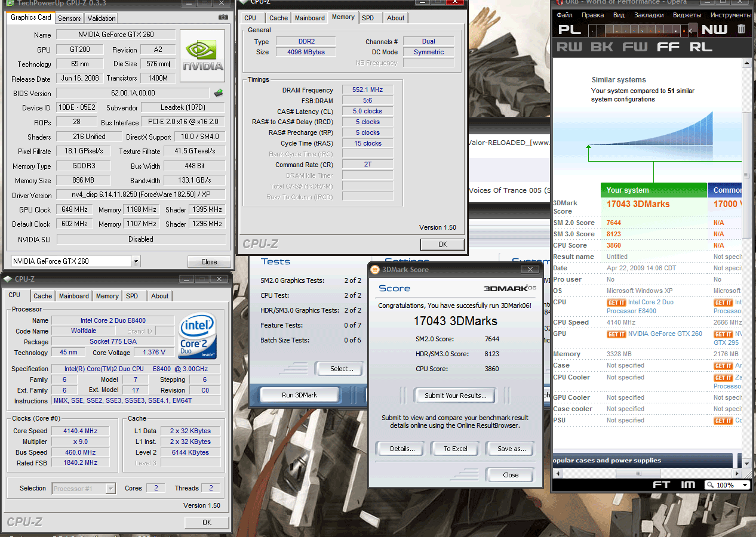
Task: Click the 3DMark Score window title icon
Action: pos(375,270)
